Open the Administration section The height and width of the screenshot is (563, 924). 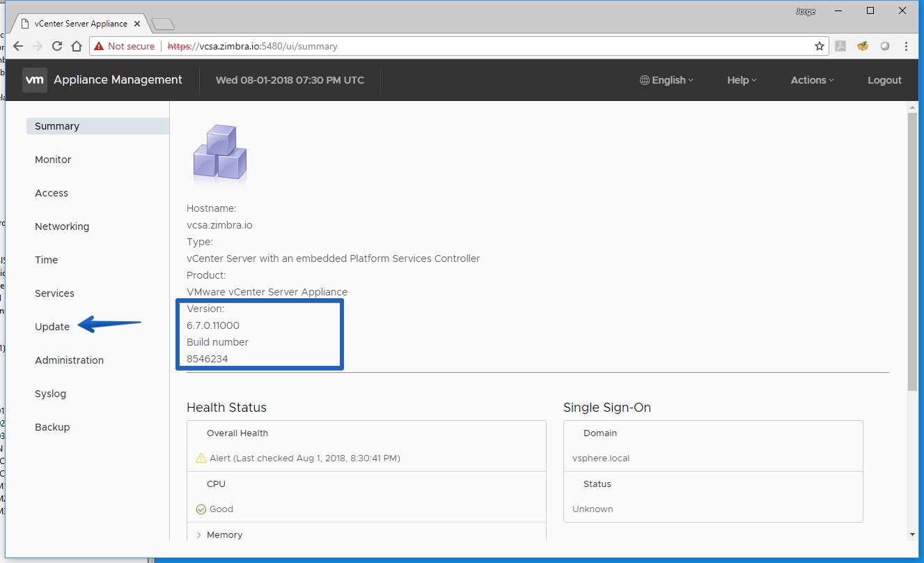click(69, 360)
